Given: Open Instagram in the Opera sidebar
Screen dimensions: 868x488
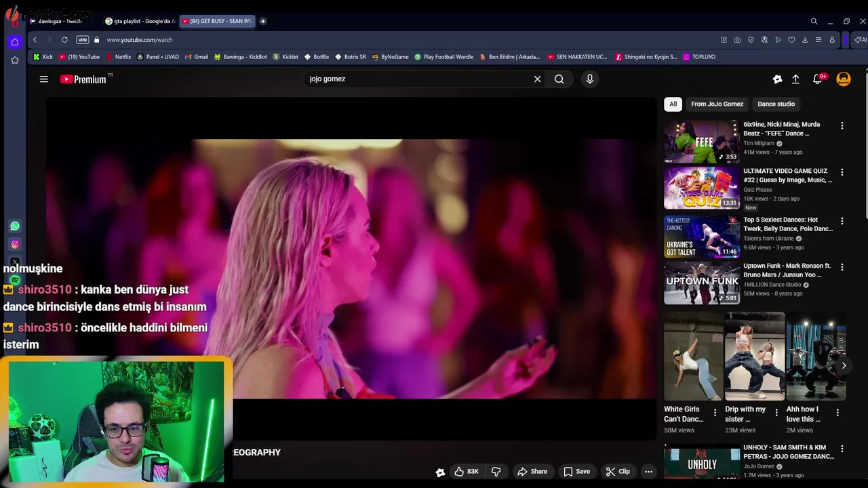Looking at the screenshot, I should click(x=15, y=244).
